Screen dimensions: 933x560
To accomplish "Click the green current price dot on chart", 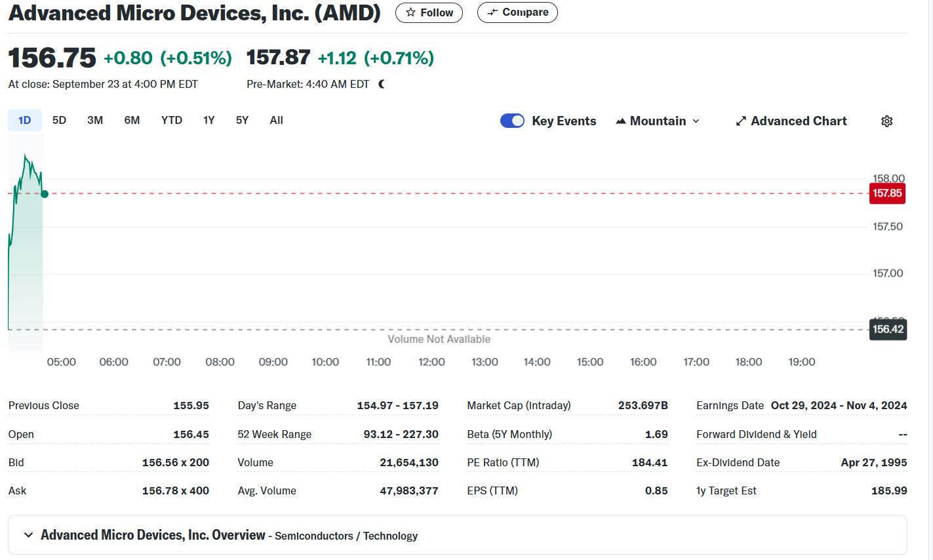I will (45, 193).
